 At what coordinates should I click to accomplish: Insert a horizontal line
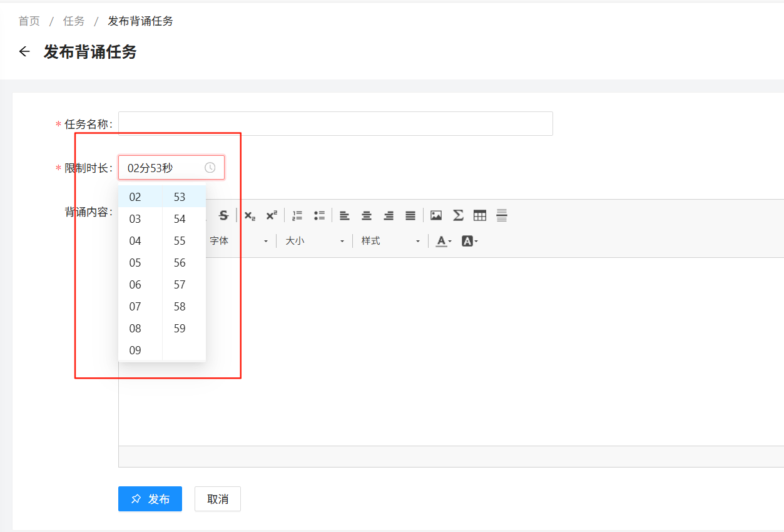point(502,215)
